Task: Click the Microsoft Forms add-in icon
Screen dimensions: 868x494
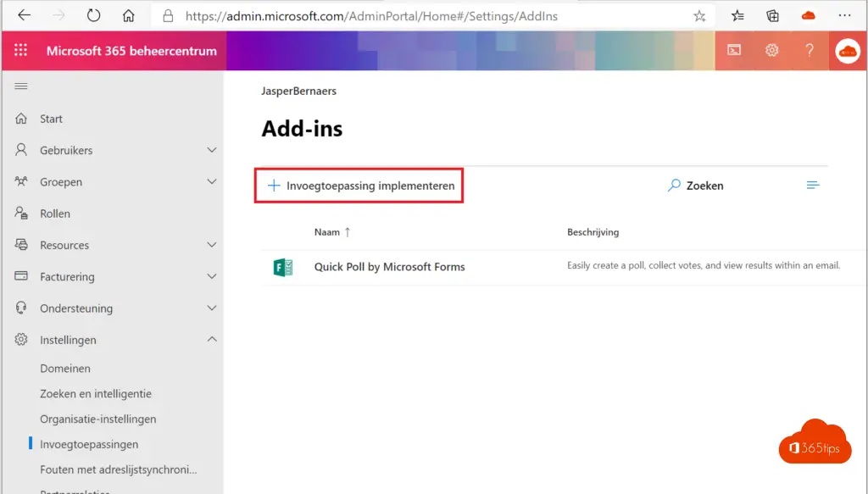Action: point(283,267)
